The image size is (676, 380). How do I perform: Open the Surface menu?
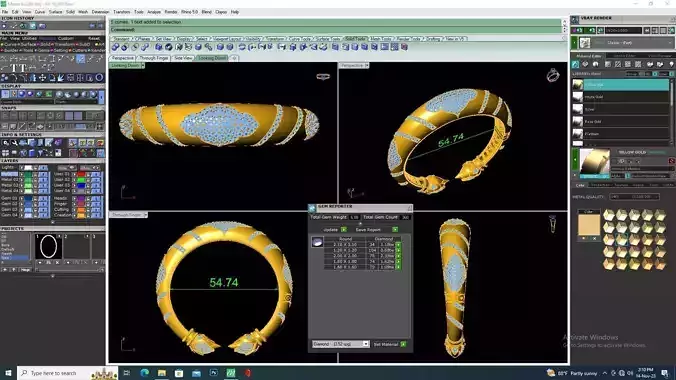click(x=55, y=12)
